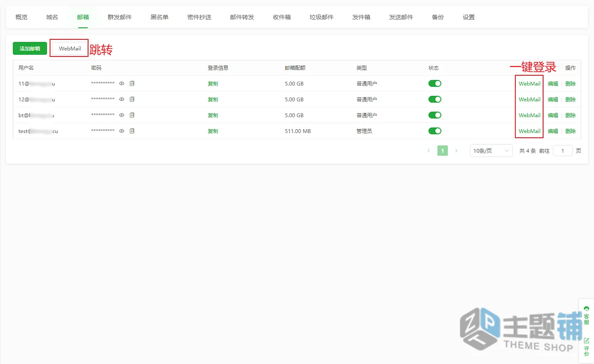Viewport: 594px width, 364px height.
Task: Copy login info (复制) for test@ row
Action: (213, 131)
